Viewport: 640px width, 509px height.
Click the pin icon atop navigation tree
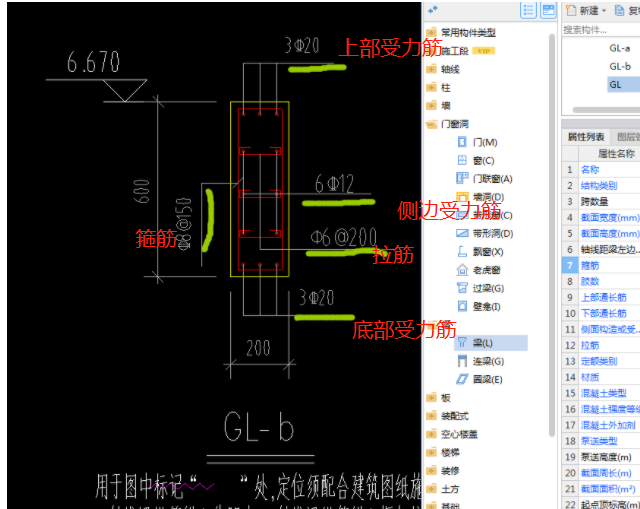click(x=433, y=9)
